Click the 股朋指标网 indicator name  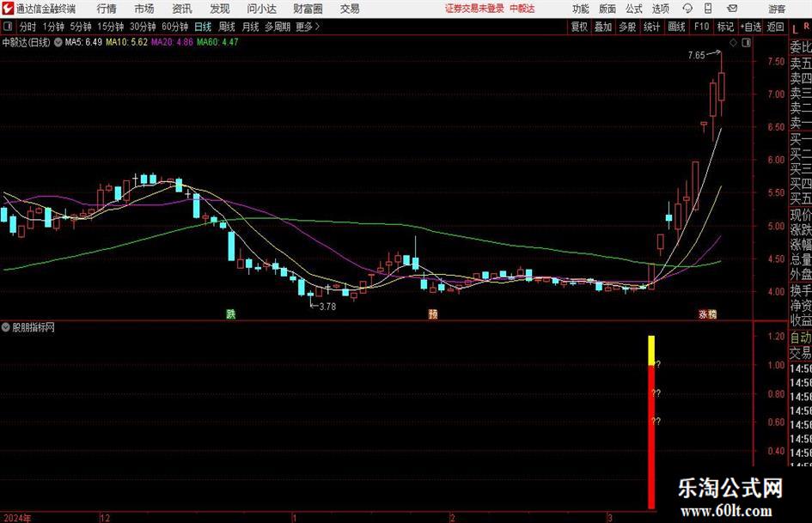34,327
